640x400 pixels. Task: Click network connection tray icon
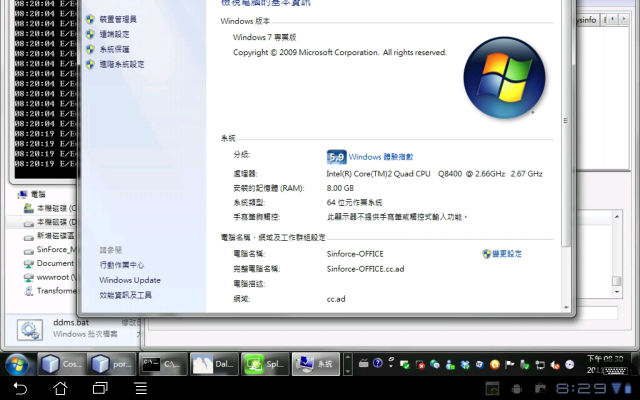(x=540, y=364)
